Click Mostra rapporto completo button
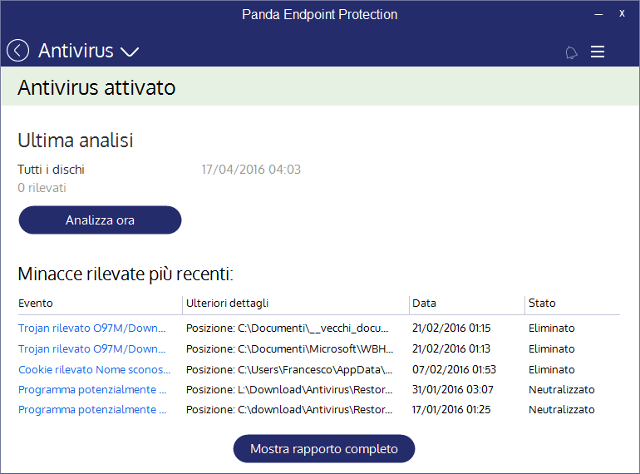Screen dimensions: 640x474 (324, 449)
